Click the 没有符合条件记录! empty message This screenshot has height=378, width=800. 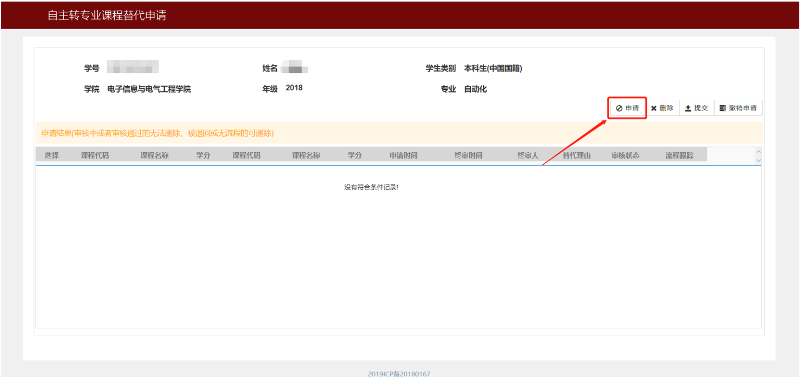(x=371, y=187)
